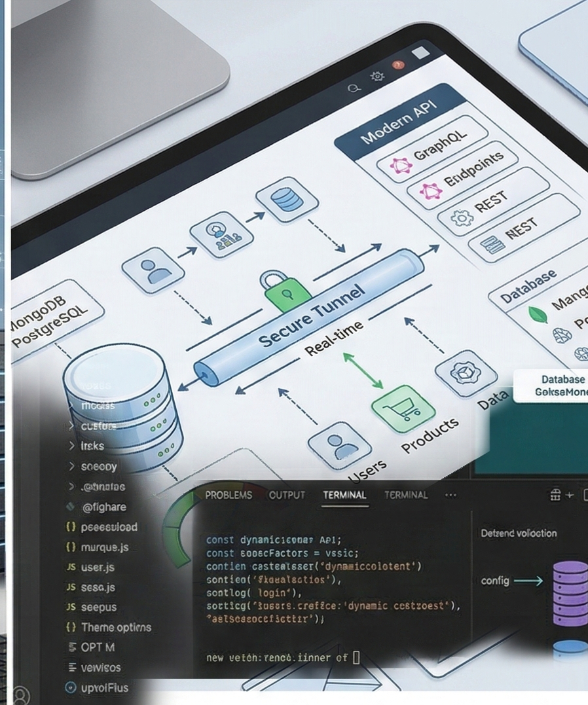Click the Database panel header
Screen dimensions: 588x705
(528, 287)
